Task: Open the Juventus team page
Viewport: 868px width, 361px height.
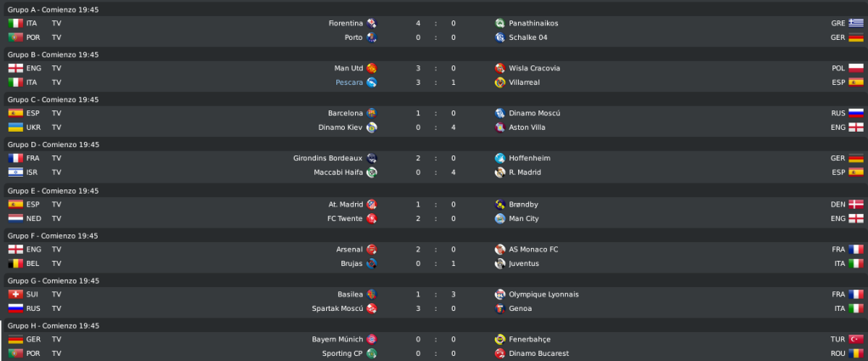Action: 524,263
